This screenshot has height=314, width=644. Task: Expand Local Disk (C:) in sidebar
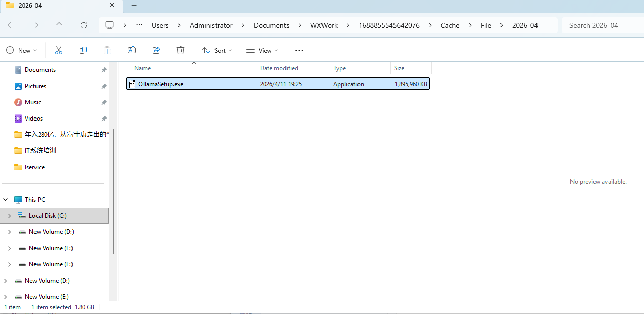9,216
